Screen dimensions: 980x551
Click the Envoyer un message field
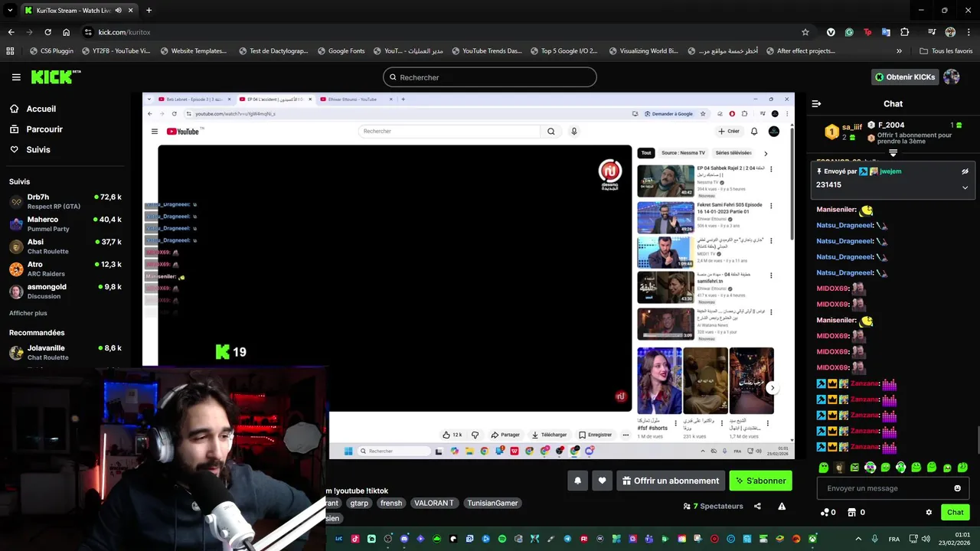click(893, 488)
